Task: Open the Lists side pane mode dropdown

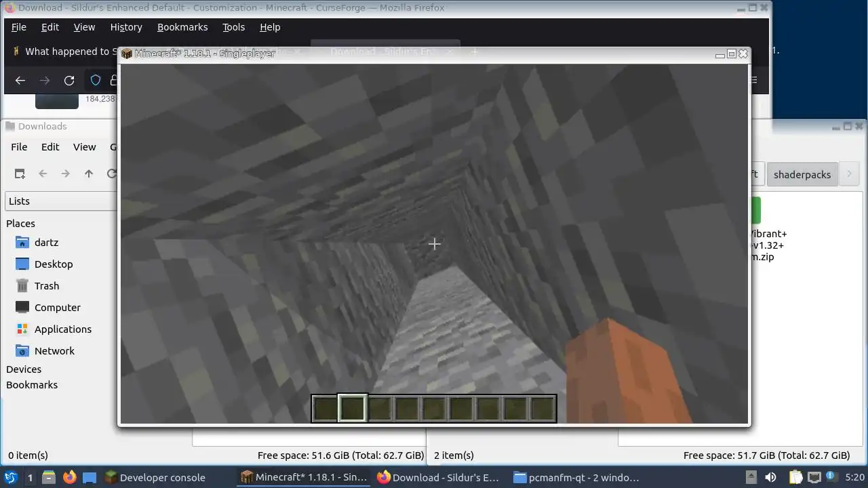Action: tap(61, 201)
